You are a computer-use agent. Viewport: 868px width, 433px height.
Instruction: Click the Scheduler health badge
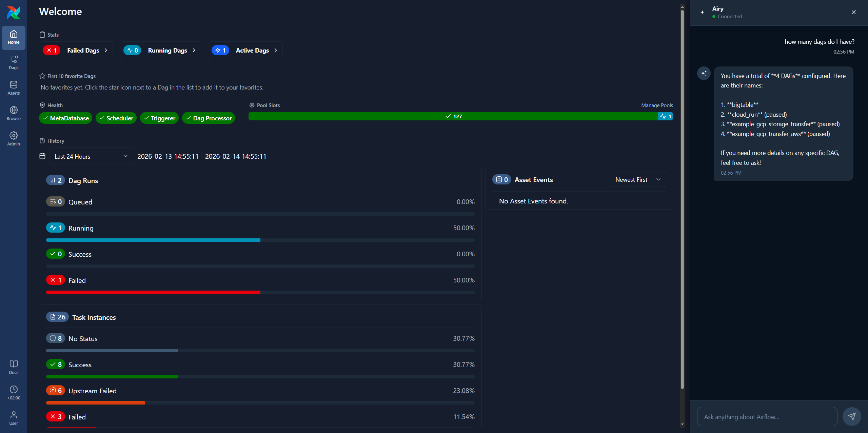coord(116,118)
